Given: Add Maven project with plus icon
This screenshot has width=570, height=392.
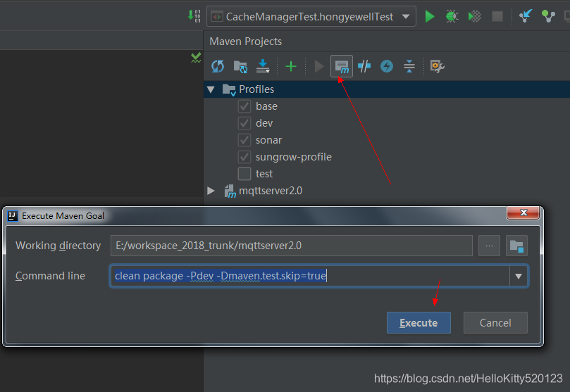Looking at the screenshot, I should click(291, 66).
